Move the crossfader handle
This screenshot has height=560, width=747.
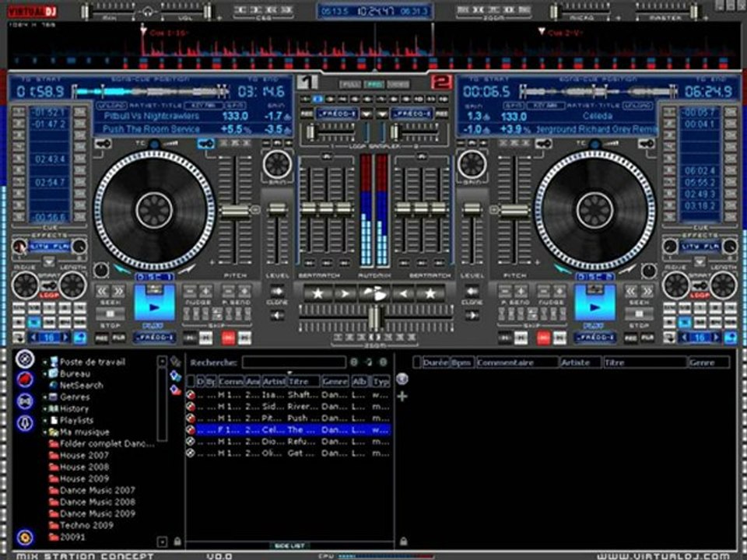point(375,317)
